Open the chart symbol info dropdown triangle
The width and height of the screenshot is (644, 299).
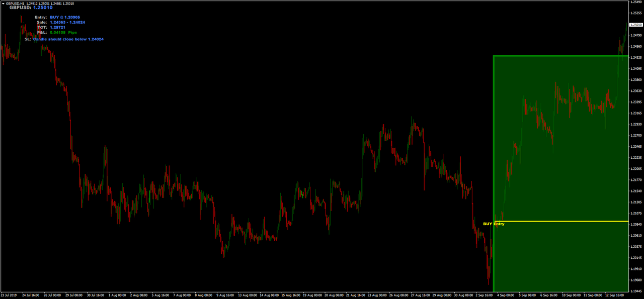coord(4,4)
